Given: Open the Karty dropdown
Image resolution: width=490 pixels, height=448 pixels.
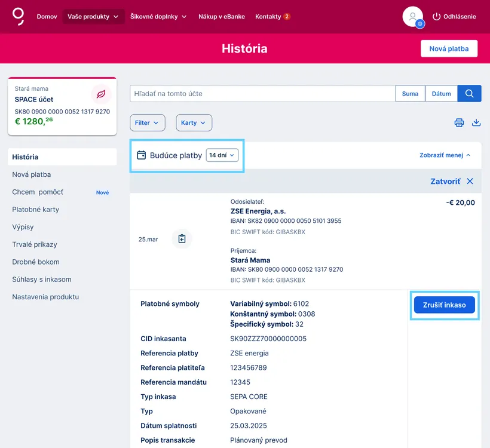Looking at the screenshot, I should tap(194, 122).
